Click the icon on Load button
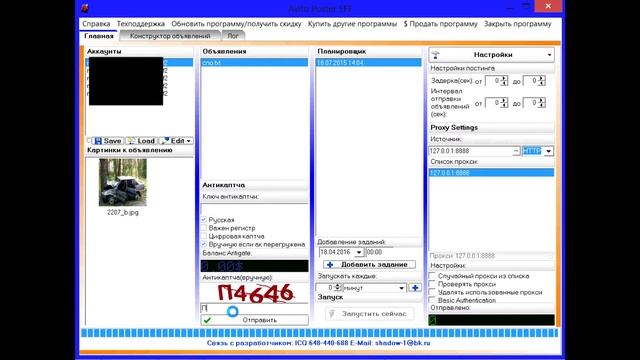 coord(131,141)
